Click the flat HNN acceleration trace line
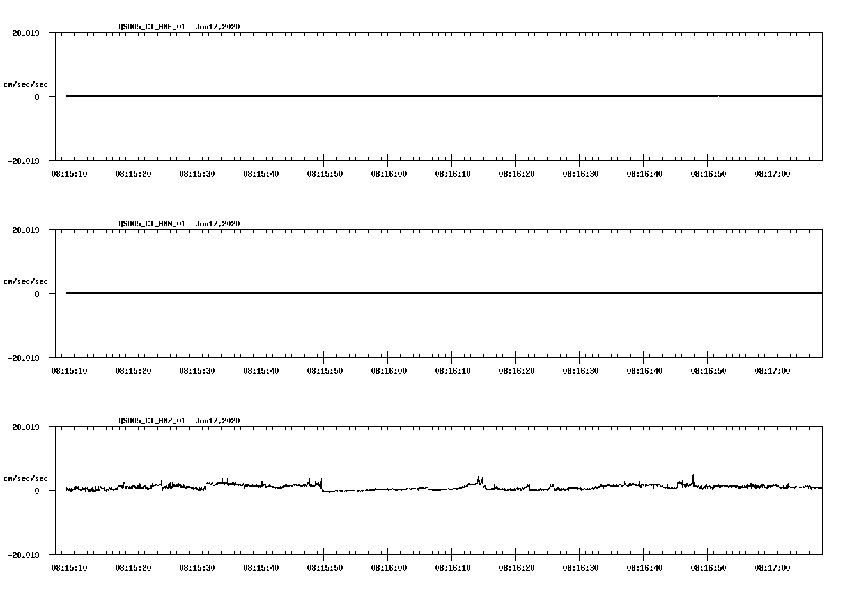This screenshot has width=868, height=591. coord(444,293)
